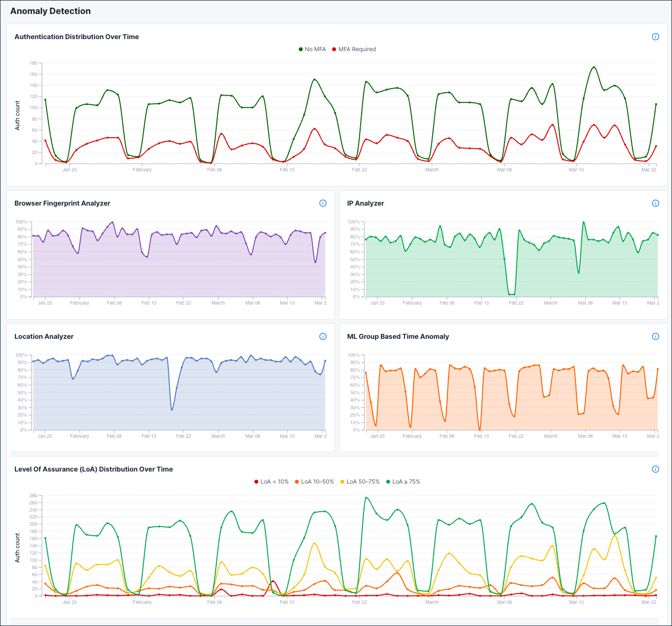This screenshot has height=626, width=672.
Task: Click the Feb 15 label on the auth chart axis
Action: (287, 169)
